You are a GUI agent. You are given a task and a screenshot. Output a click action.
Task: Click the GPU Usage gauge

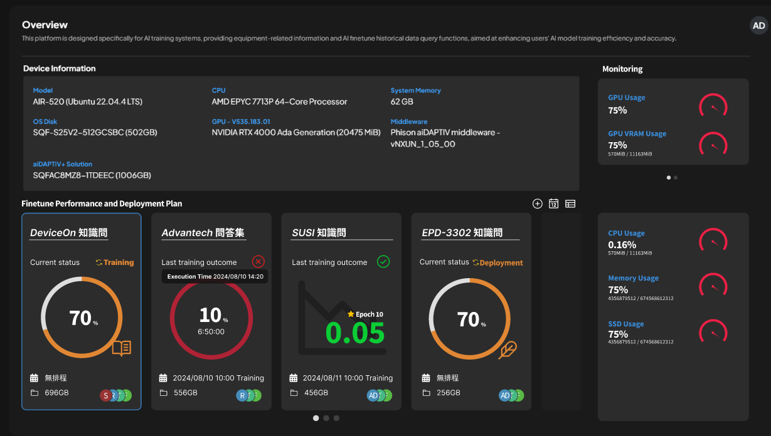click(x=713, y=105)
